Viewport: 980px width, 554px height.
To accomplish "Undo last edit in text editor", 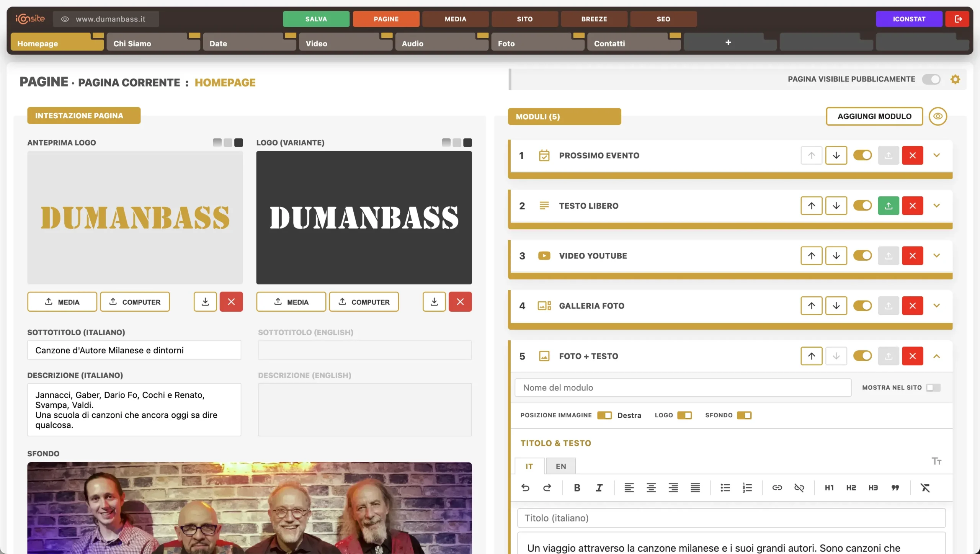I will [525, 487].
